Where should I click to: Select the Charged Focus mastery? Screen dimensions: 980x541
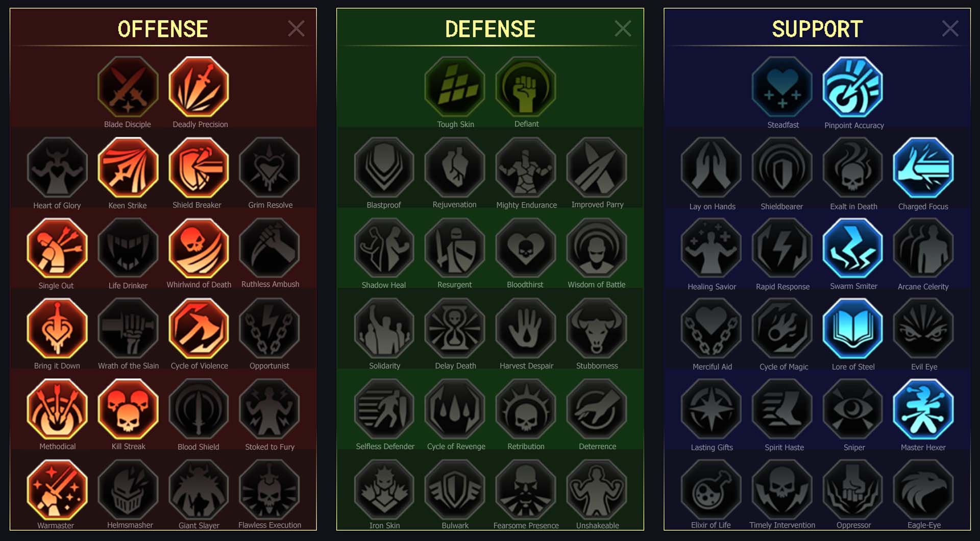coord(923,168)
